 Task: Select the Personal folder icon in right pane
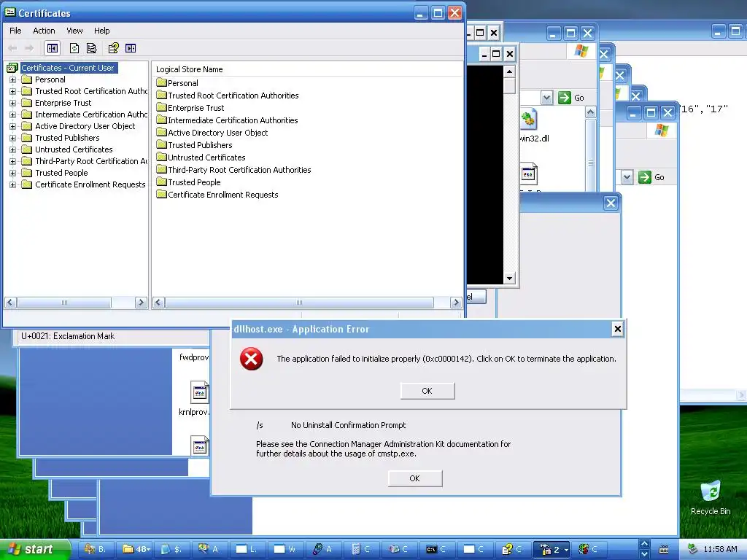coord(161,82)
